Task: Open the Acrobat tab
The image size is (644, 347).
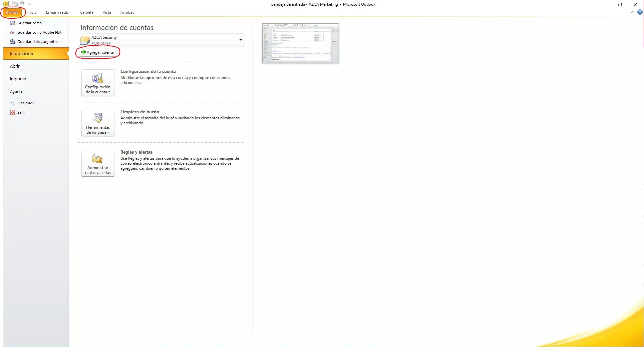Action: pyautogui.click(x=127, y=12)
